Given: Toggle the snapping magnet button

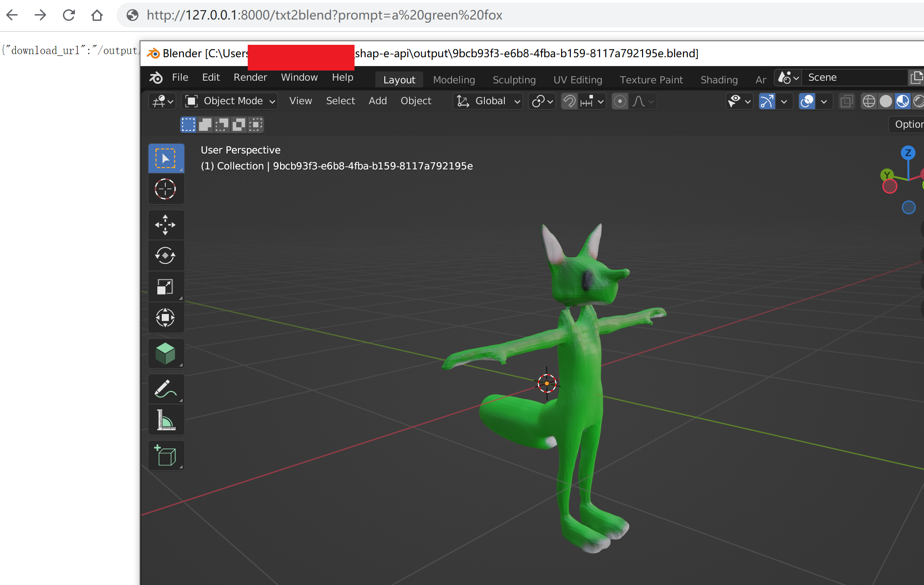Looking at the screenshot, I should 569,102.
